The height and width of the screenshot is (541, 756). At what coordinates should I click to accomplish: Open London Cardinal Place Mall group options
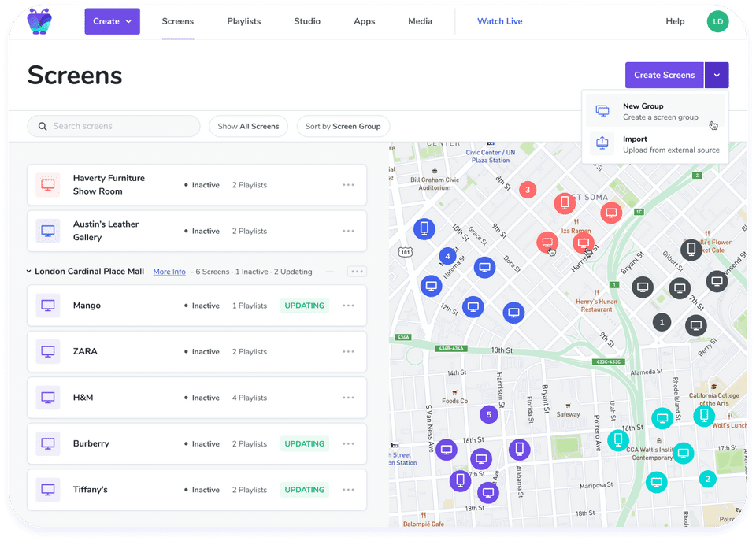click(357, 272)
